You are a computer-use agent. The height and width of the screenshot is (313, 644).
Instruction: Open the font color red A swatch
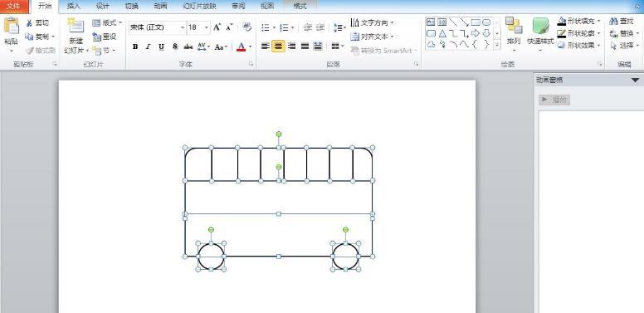coord(242,46)
